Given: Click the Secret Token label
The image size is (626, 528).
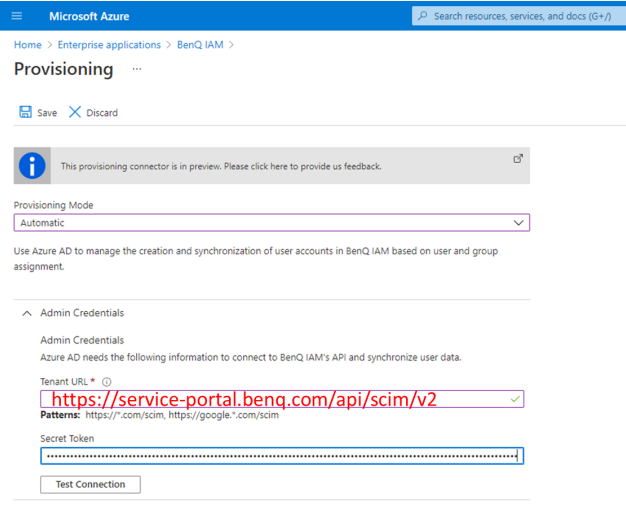Looking at the screenshot, I should coord(67,439).
